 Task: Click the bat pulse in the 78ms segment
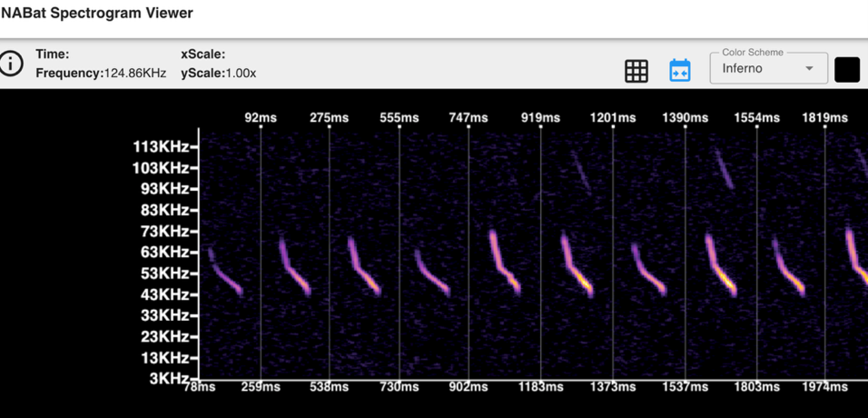click(x=225, y=273)
